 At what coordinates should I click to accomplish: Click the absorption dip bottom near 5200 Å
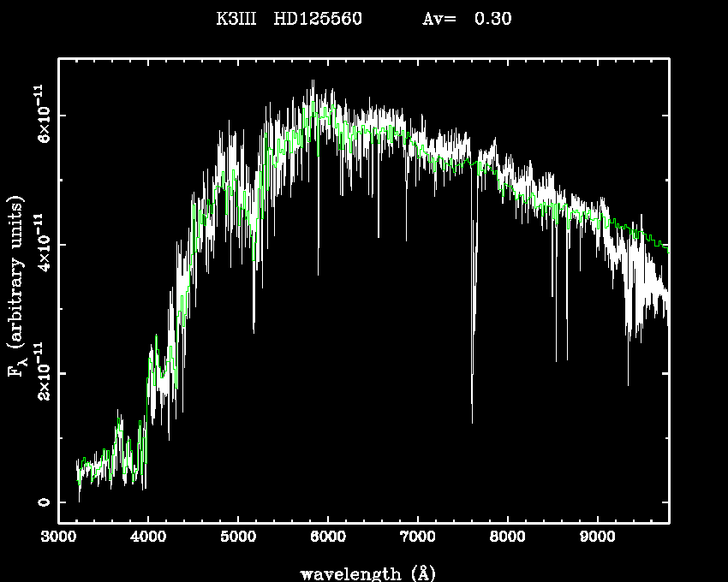coord(254,330)
